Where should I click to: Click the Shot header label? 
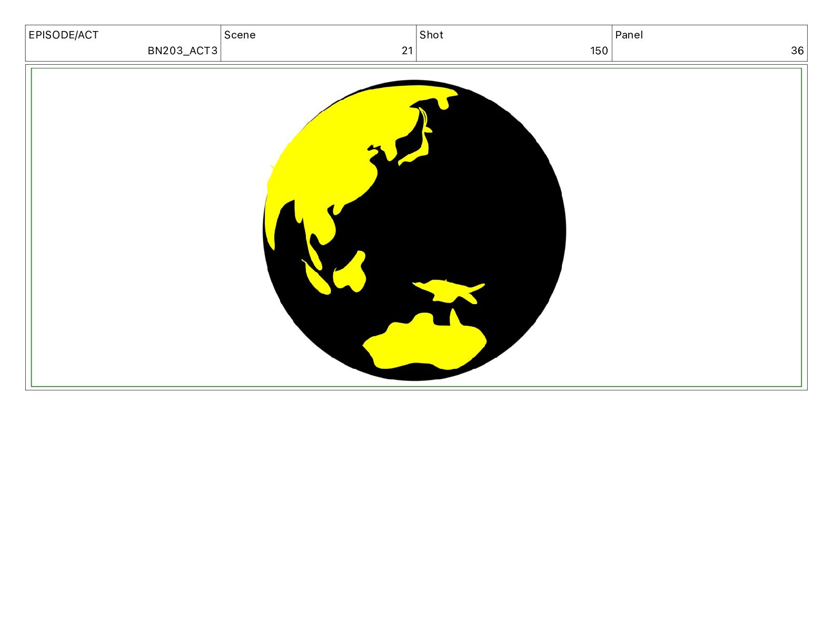(x=432, y=35)
